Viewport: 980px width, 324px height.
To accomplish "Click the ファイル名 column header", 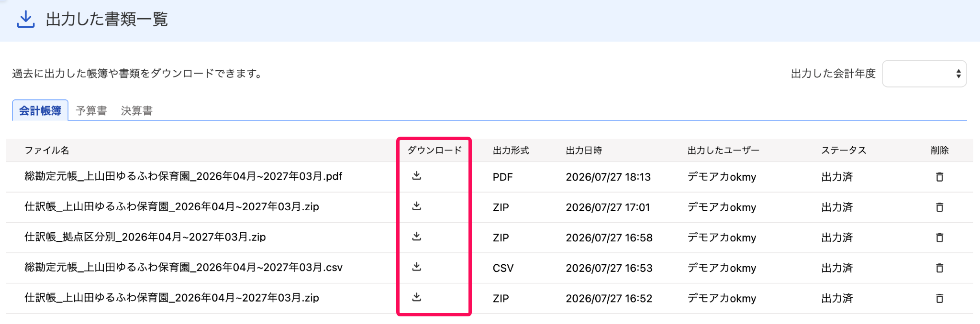I will tap(47, 151).
